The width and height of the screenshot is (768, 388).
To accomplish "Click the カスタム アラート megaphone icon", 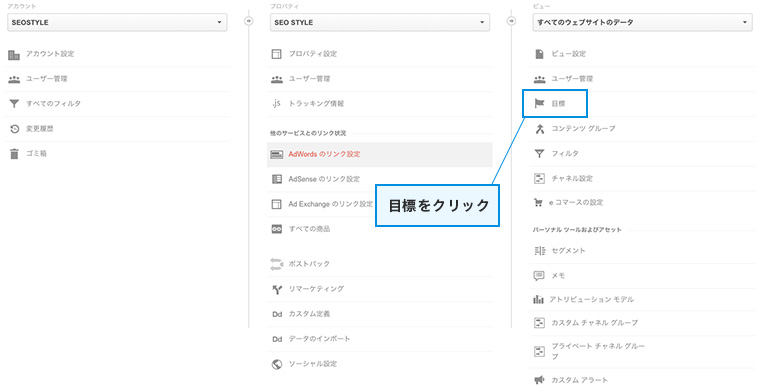I will pos(539,380).
